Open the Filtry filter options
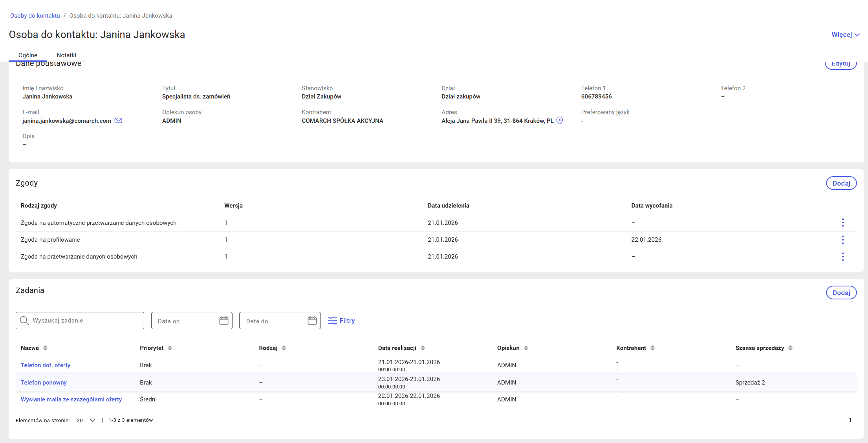 pos(341,321)
